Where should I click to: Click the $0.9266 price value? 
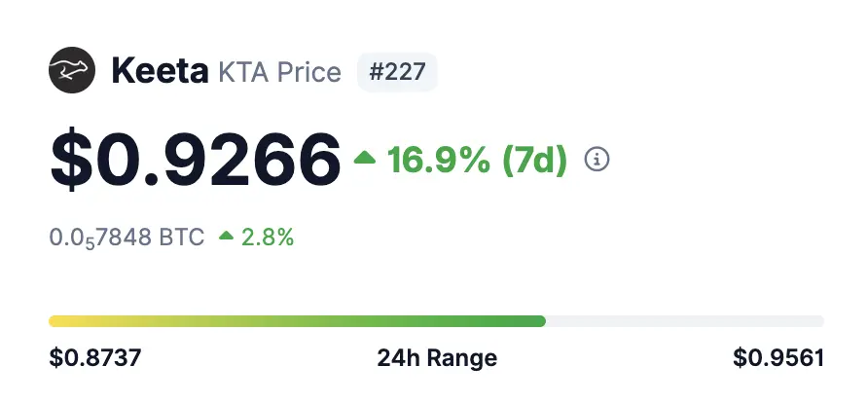(196, 159)
